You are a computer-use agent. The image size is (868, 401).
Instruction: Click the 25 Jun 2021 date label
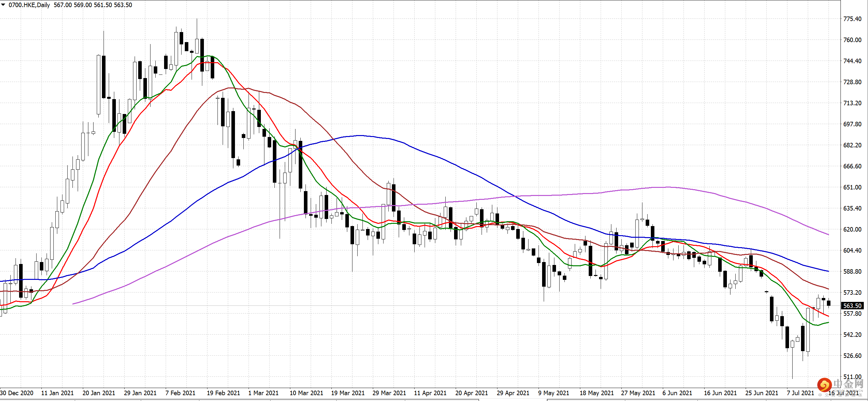coord(762,393)
